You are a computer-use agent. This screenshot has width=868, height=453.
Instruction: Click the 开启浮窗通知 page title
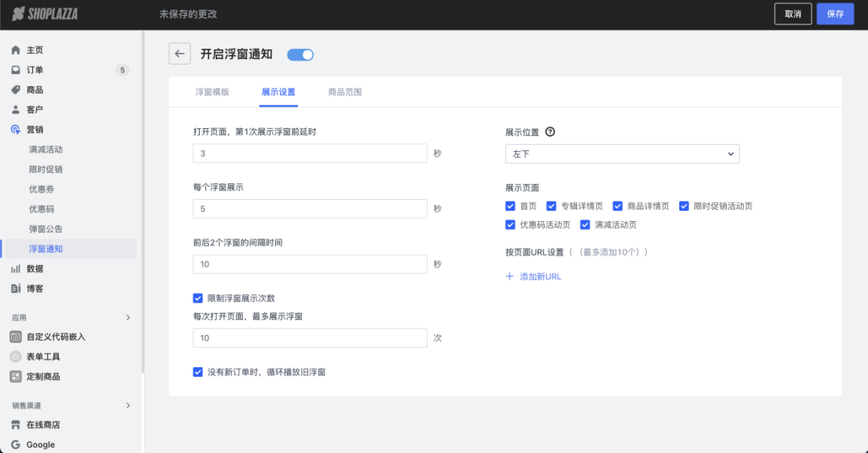[x=237, y=54]
